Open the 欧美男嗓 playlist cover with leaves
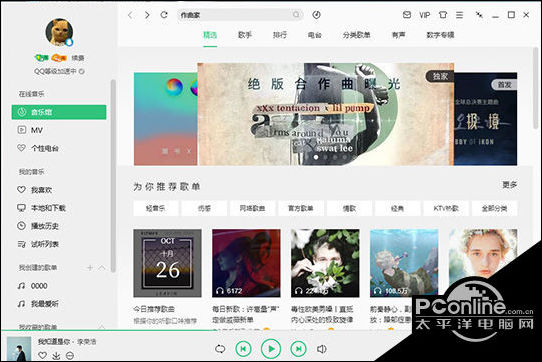 coord(325,263)
